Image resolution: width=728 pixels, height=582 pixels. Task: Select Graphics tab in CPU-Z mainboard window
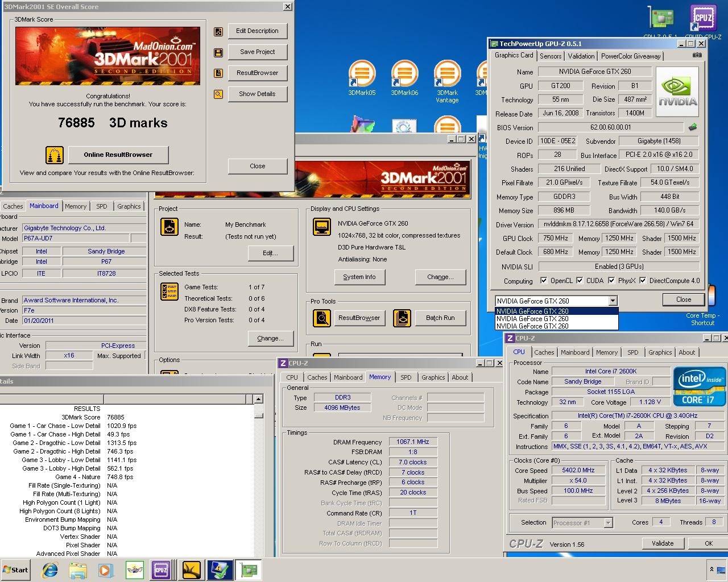pos(129,207)
